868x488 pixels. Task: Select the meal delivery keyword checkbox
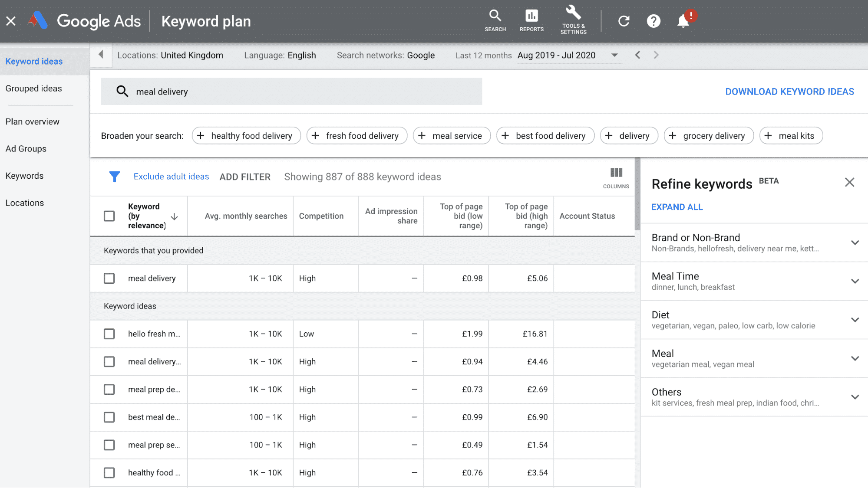coord(109,278)
